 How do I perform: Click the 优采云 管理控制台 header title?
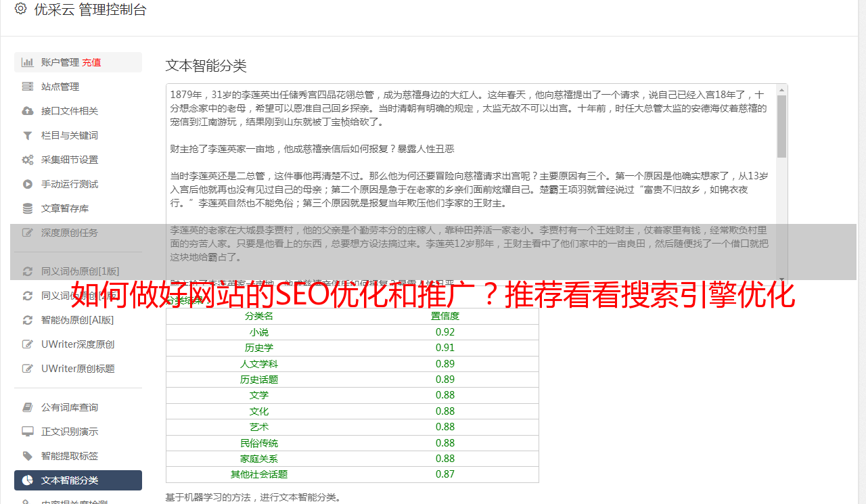90,9
